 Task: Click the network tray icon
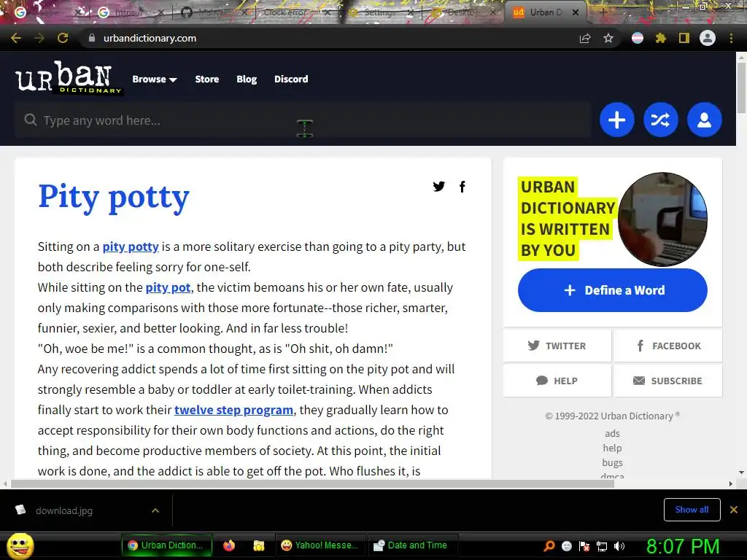pos(602,546)
